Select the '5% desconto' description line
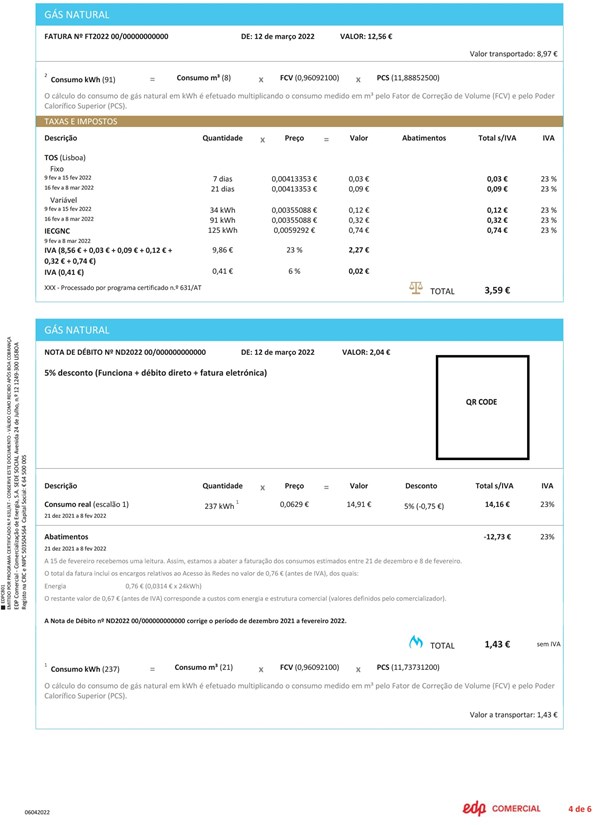The height and width of the screenshot is (825, 600). pyautogui.click(x=169, y=372)
